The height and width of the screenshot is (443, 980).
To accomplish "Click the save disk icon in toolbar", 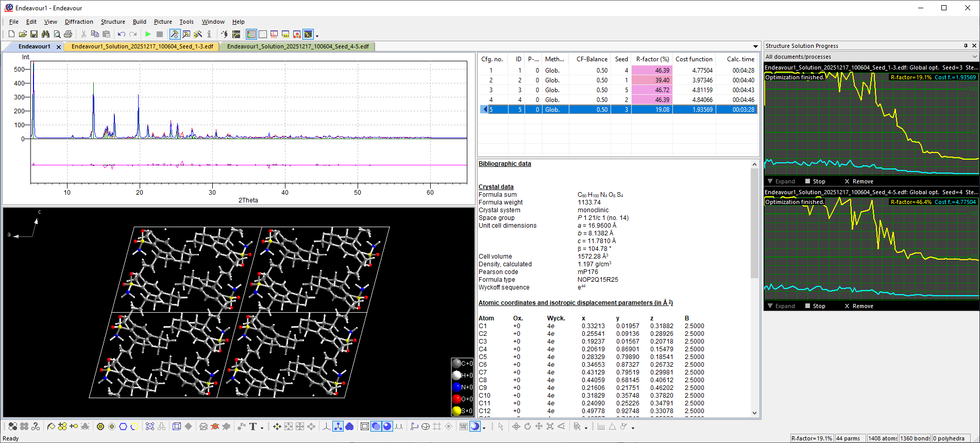I will (x=34, y=35).
